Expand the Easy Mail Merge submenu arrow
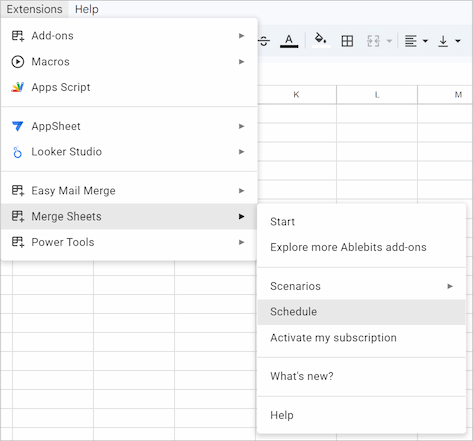Viewport: 473px width, 441px height. point(242,191)
